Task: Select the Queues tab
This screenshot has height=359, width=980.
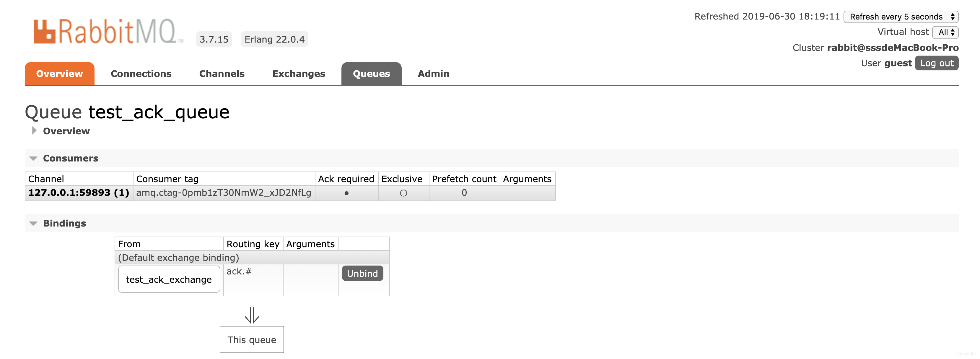Action: pyautogui.click(x=371, y=74)
